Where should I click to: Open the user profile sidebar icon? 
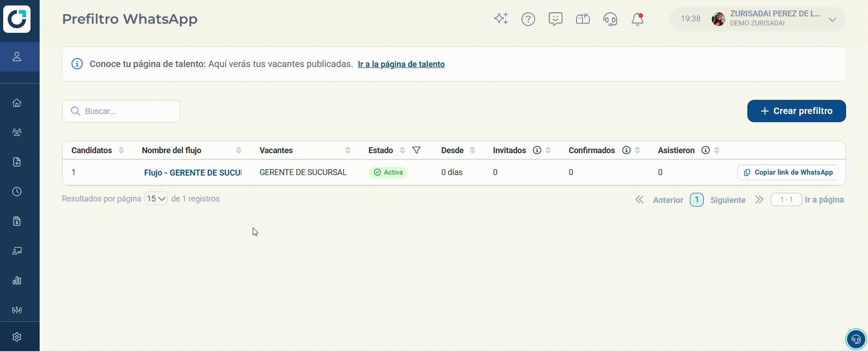click(17, 57)
